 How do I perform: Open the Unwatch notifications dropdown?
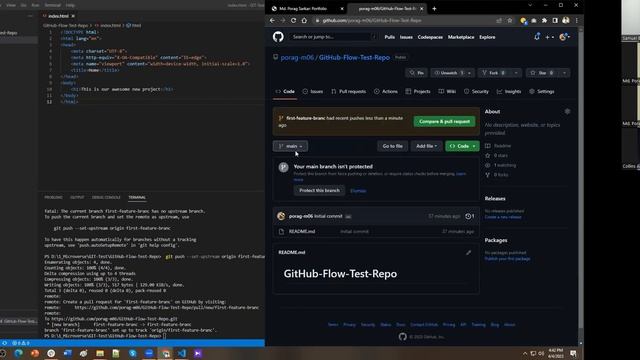[452, 73]
